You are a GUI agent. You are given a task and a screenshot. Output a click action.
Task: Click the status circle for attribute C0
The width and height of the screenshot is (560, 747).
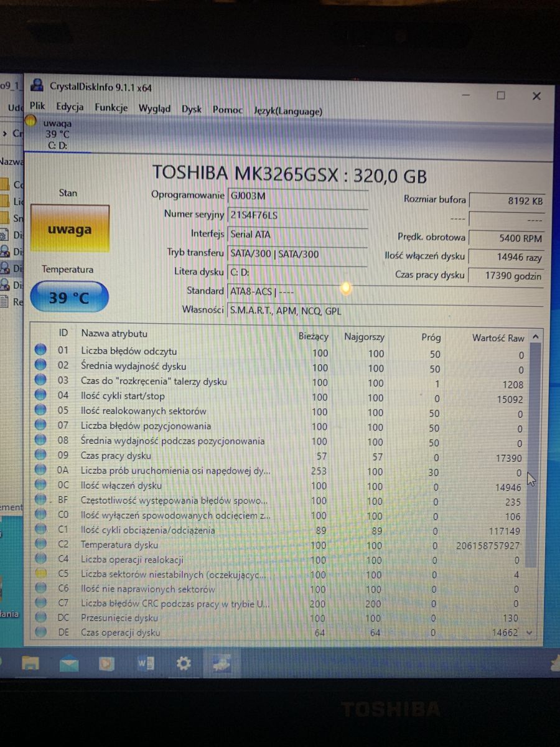pos(40,515)
